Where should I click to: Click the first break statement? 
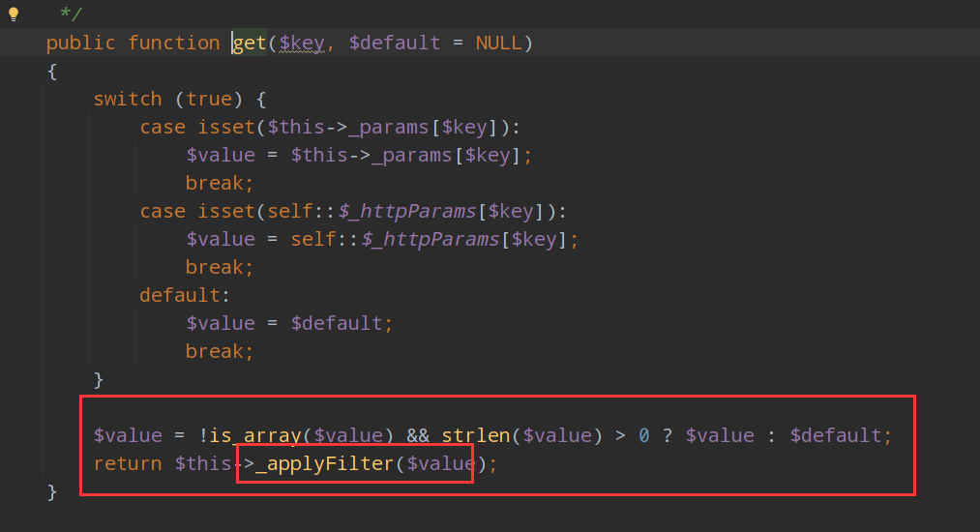220,183
